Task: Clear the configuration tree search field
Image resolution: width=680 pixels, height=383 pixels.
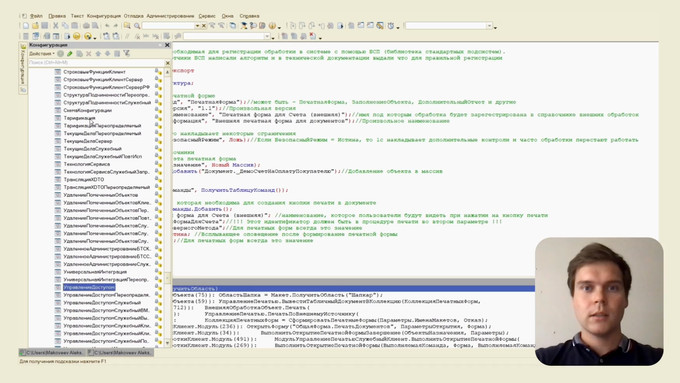Action: [x=168, y=63]
